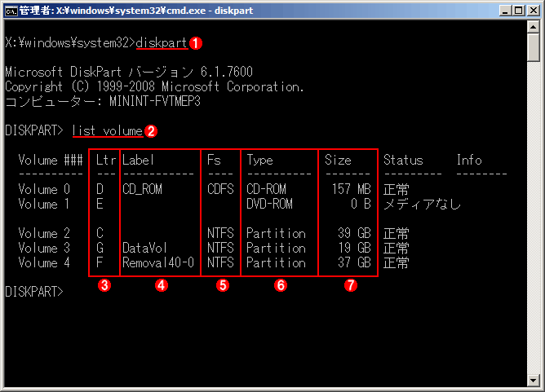Click 'Volume 1' row name
545x392 pixels.
coord(44,204)
